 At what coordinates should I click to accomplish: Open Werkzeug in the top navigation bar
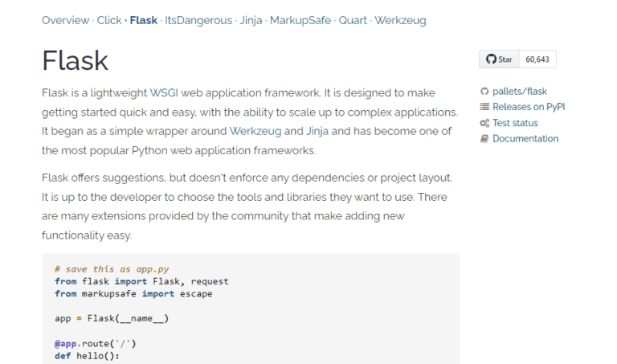click(400, 20)
